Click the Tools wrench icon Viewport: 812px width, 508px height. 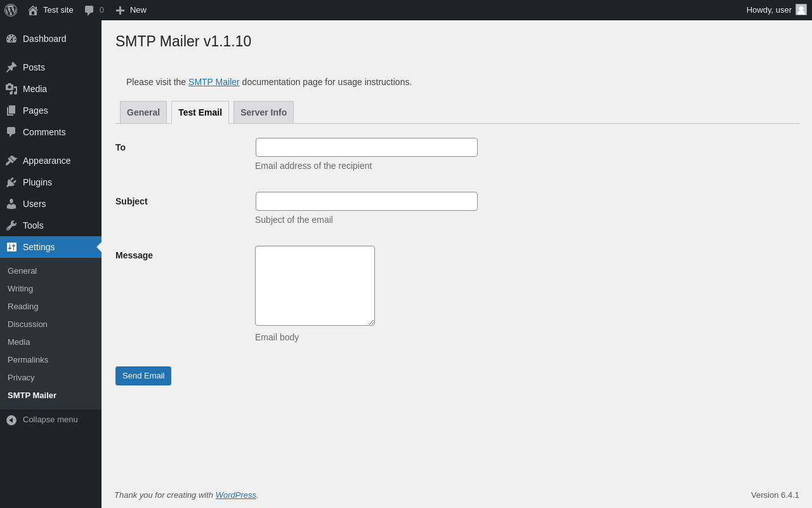pos(11,225)
